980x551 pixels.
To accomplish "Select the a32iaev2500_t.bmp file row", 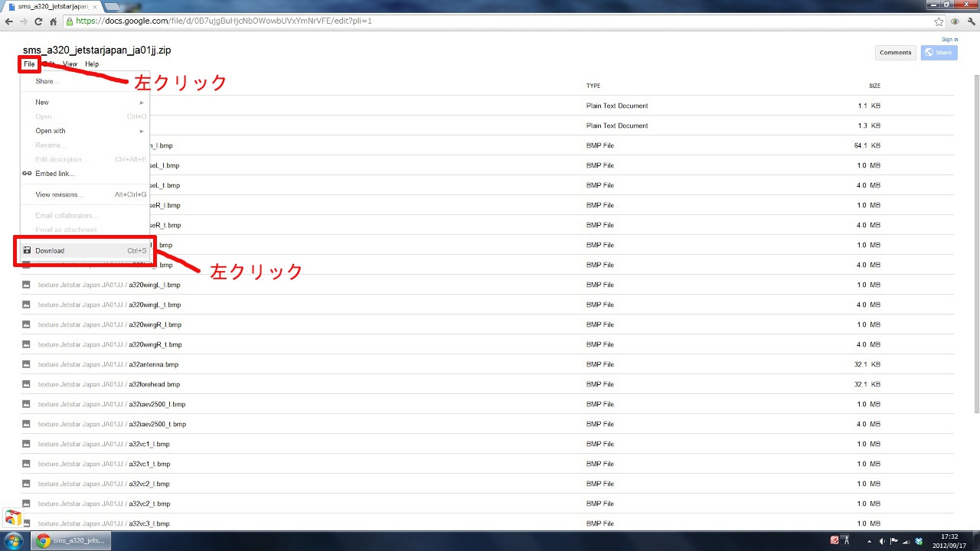I will click(488, 424).
